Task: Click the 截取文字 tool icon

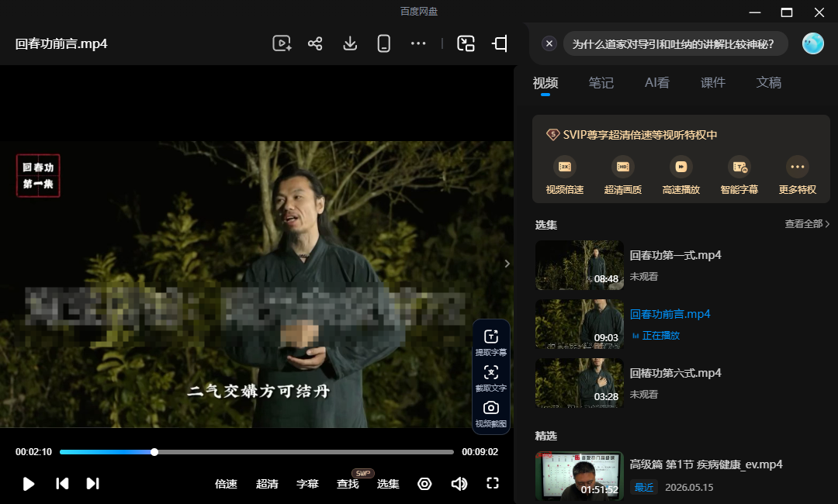Action: (490, 372)
